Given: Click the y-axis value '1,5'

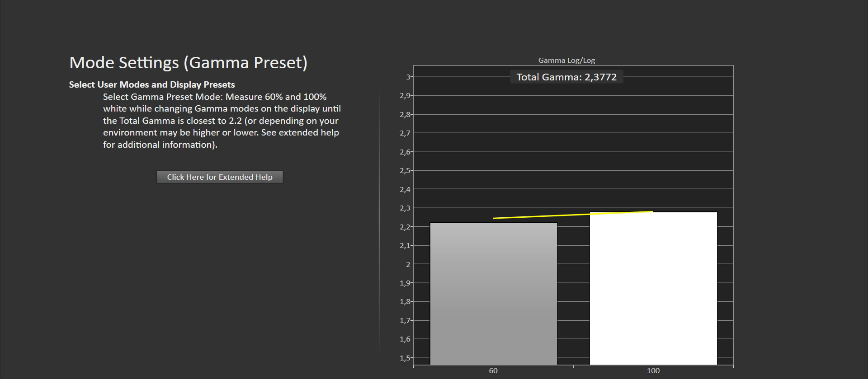Looking at the screenshot, I should pos(405,358).
